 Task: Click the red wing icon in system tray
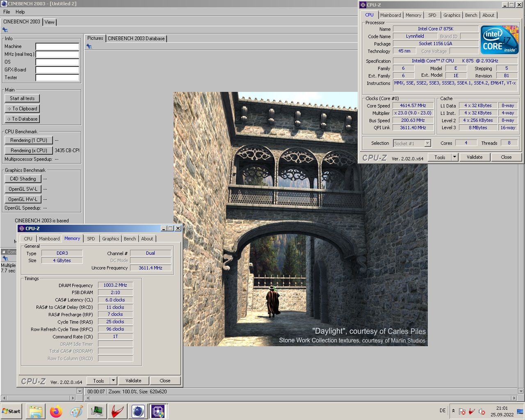[472, 411]
